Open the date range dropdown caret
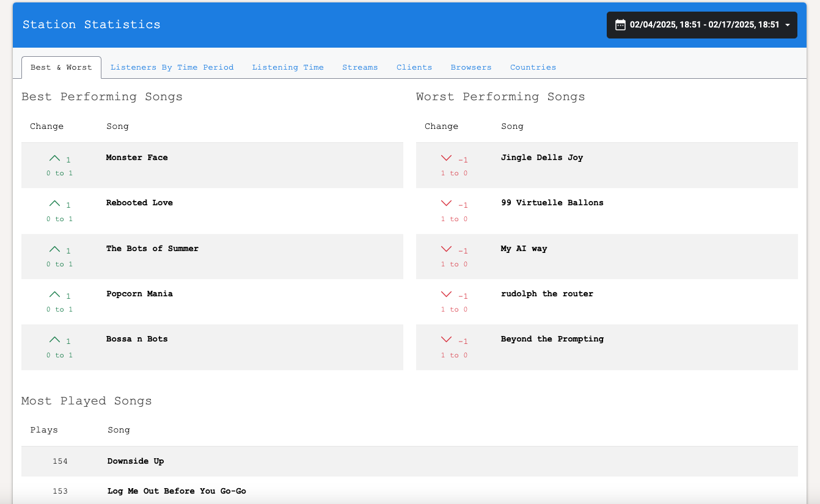Screen dimensions: 820x504 (788, 25)
